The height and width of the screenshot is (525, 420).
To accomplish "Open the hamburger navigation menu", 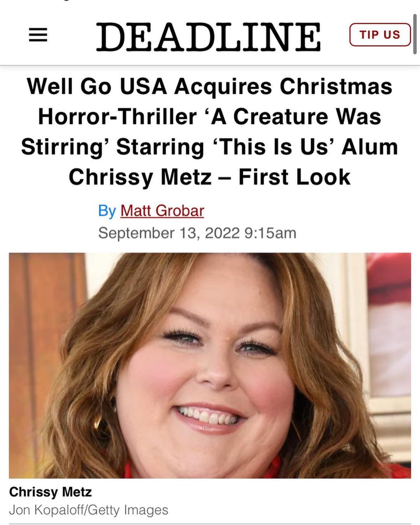I will (x=38, y=35).
